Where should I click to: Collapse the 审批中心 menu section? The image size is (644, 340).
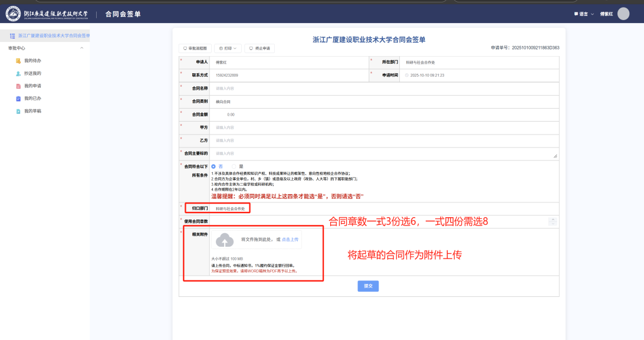click(81, 48)
